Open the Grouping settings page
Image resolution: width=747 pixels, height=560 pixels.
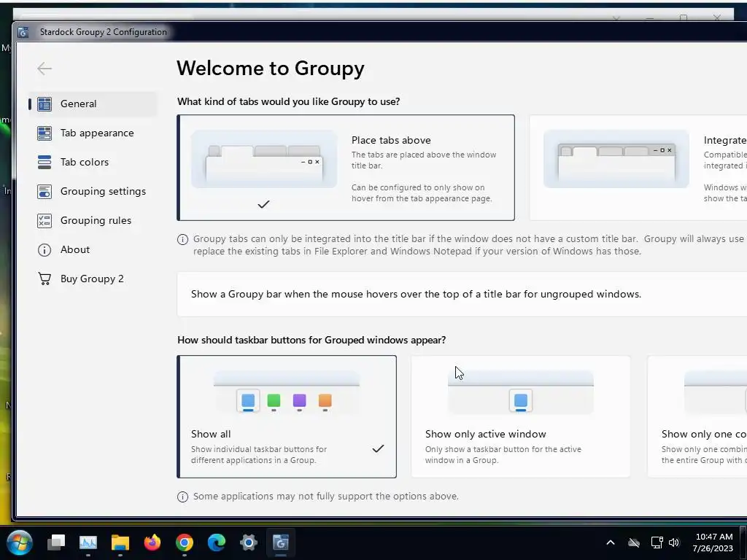93,191
